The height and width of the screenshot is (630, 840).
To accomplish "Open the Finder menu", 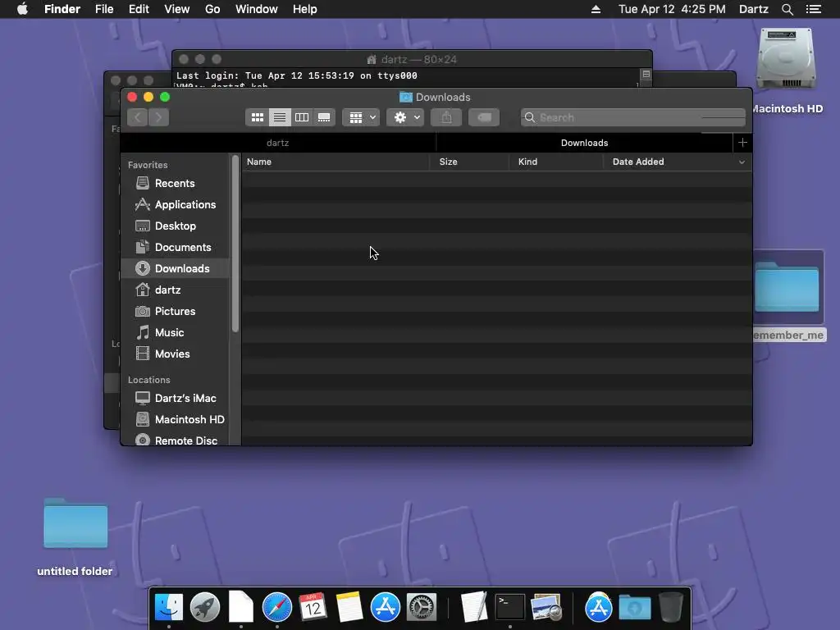I will tap(62, 9).
